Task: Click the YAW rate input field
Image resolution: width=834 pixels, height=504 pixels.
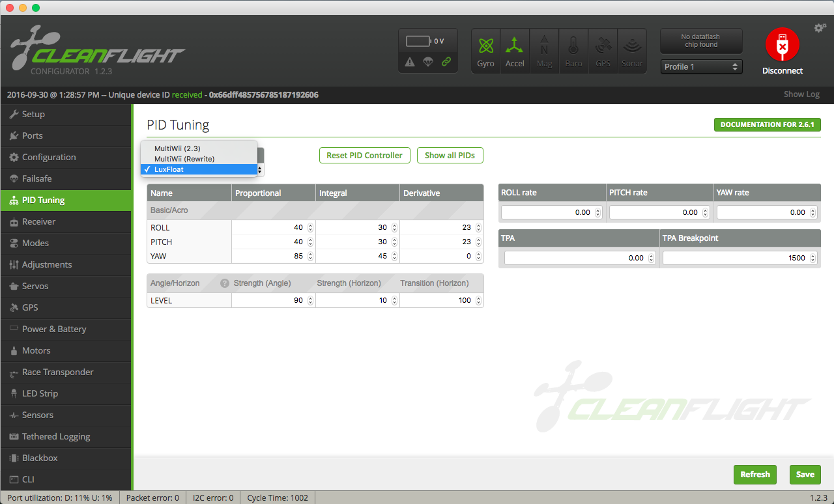Action: pos(767,212)
